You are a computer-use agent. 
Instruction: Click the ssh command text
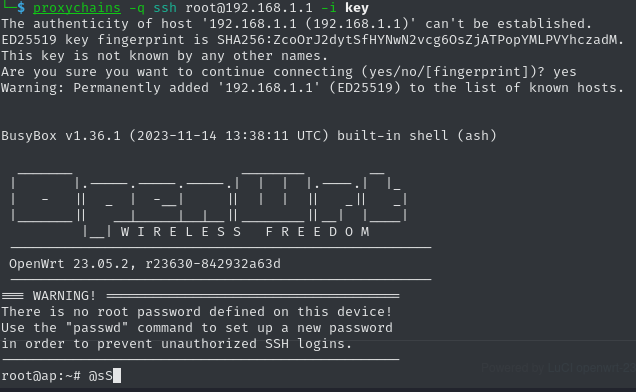tap(165, 8)
